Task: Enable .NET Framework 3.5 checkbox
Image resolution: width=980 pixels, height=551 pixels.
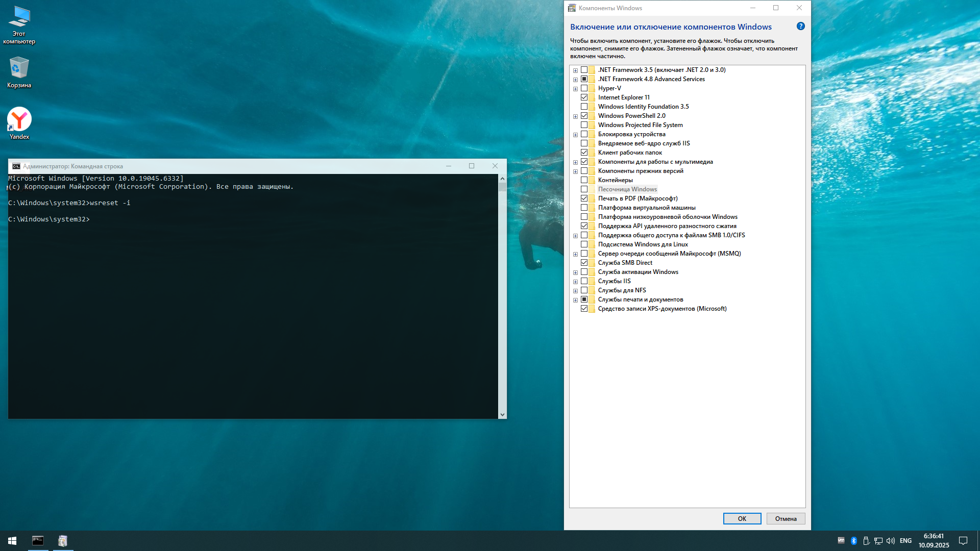Action: pyautogui.click(x=584, y=70)
